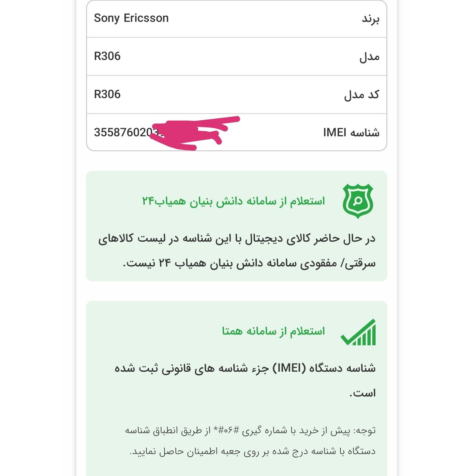Click the green signal checkmark icon
This screenshot has width=476, height=476.
click(358, 332)
